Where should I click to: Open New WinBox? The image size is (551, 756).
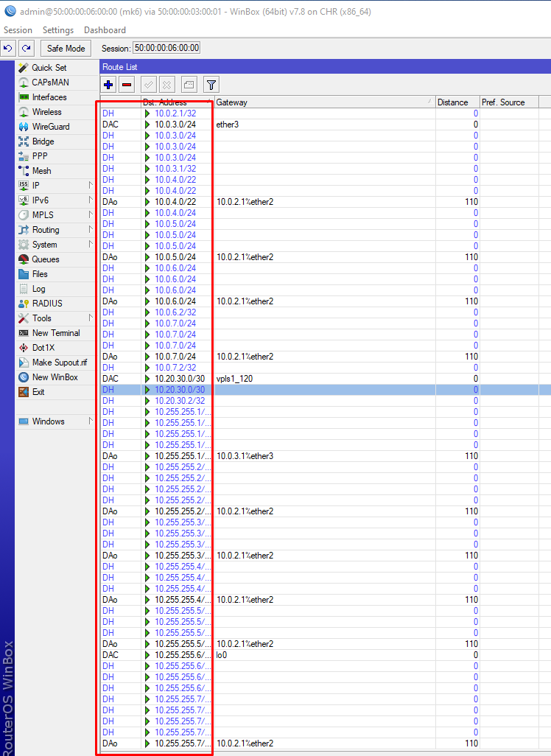[x=55, y=377]
